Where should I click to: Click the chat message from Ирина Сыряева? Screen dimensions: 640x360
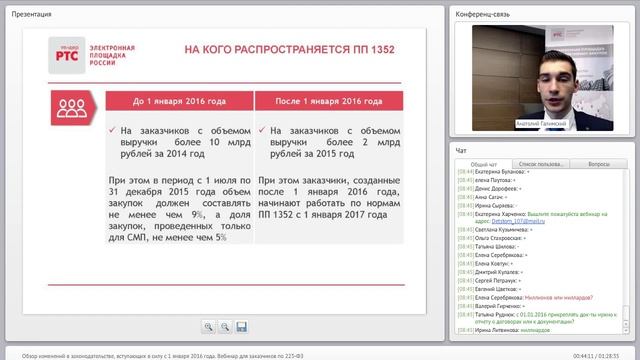pos(487,206)
